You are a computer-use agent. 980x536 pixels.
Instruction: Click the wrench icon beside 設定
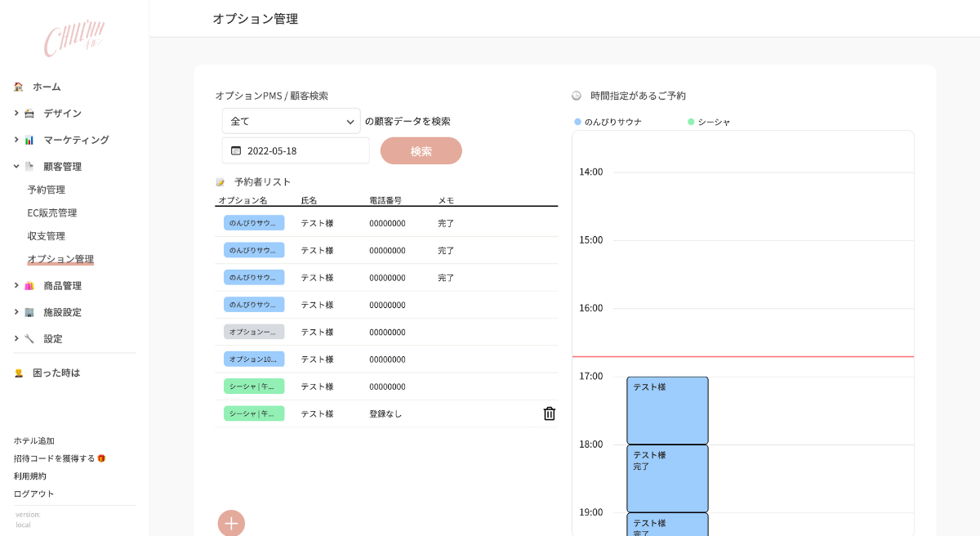click(x=29, y=338)
